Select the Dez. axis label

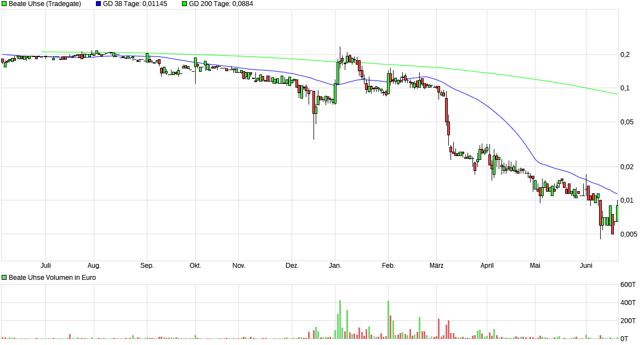pos(292,265)
